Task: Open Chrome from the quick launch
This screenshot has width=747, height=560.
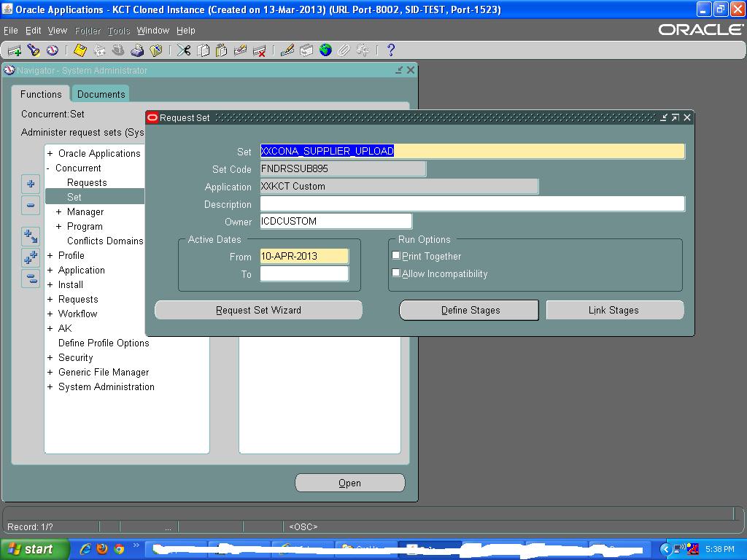Action: (x=119, y=548)
